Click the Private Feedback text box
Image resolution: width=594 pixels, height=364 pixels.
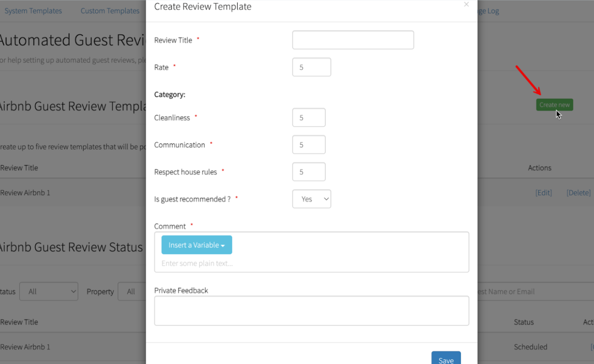pyautogui.click(x=311, y=311)
